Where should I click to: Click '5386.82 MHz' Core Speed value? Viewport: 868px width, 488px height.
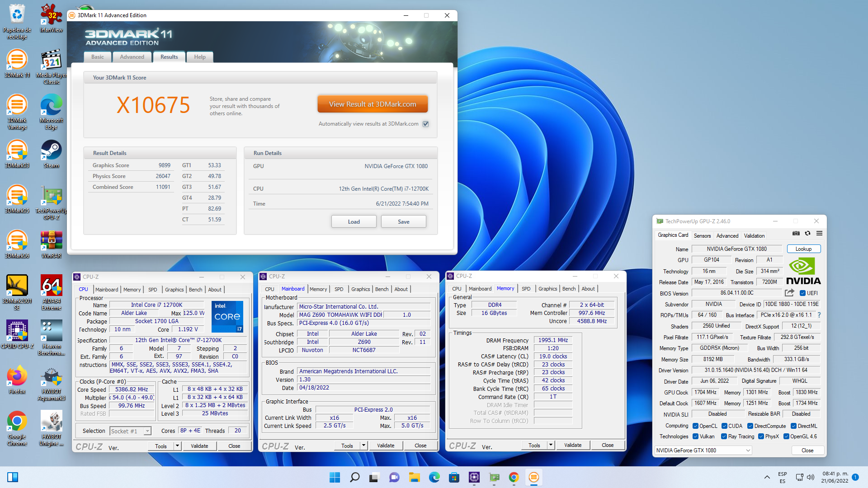[x=132, y=389]
